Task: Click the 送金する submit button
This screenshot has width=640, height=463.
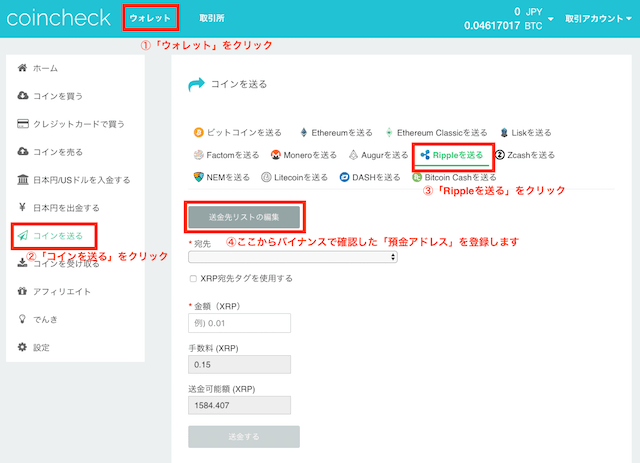Action: [x=244, y=436]
